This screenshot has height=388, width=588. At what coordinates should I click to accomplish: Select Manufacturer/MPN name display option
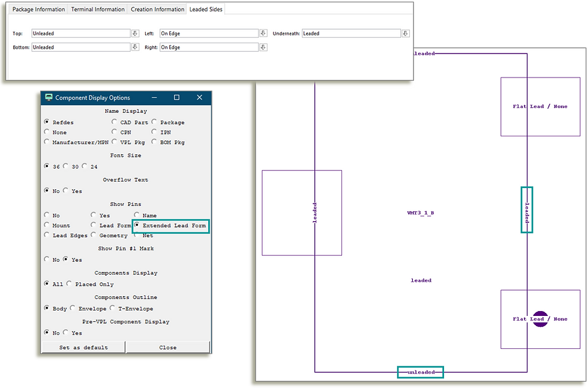tap(47, 142)
